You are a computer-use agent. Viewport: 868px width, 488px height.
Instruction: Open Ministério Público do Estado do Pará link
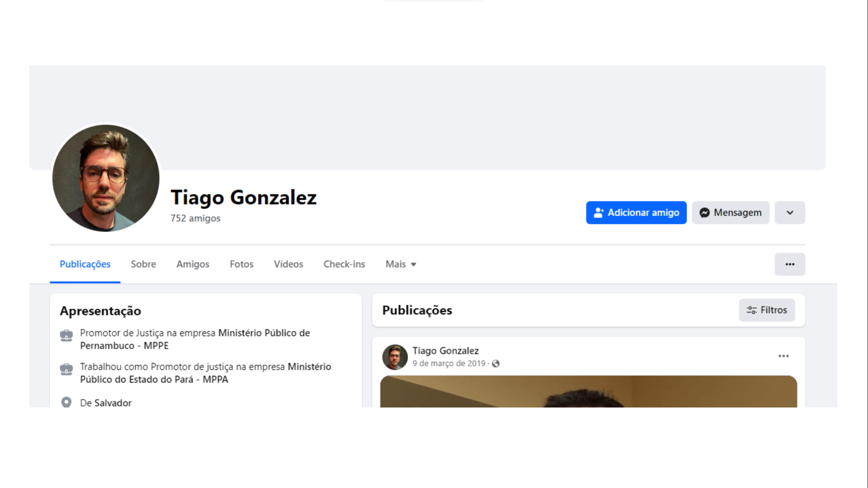click(x=206, y=373)
